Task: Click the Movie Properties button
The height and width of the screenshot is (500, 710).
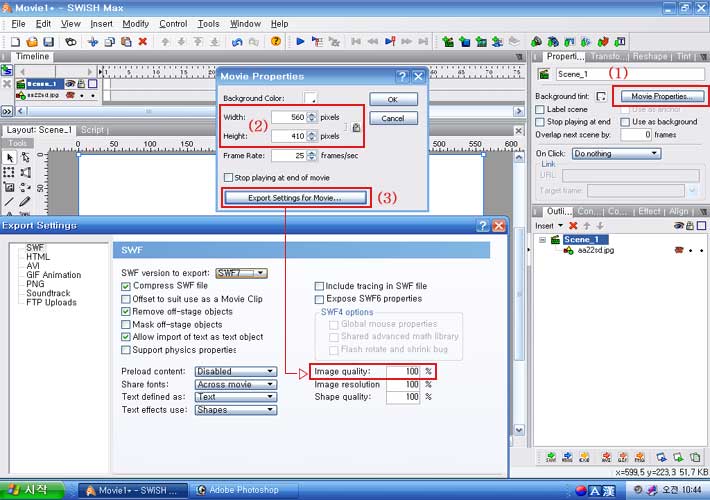Action: coord(662,96)
